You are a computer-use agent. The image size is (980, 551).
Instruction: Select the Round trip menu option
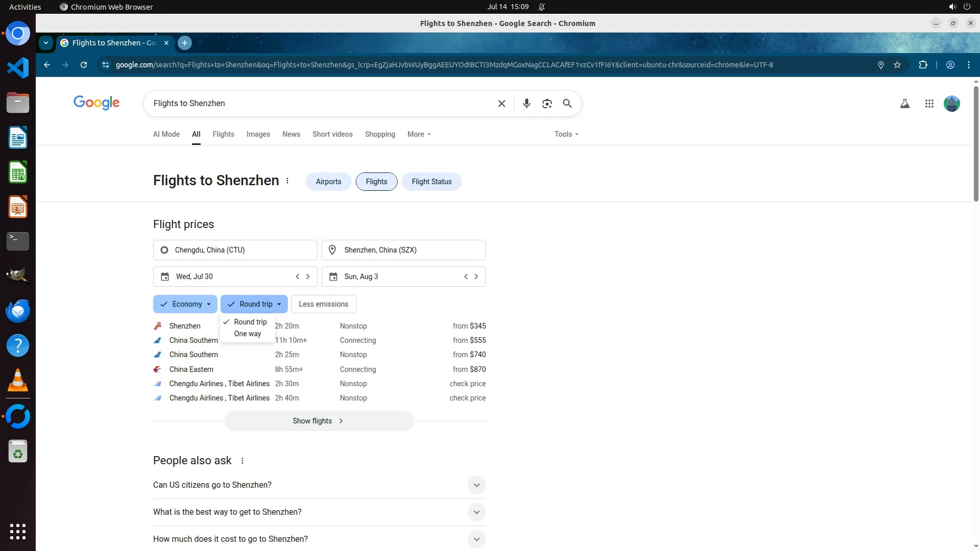point(250,322)
